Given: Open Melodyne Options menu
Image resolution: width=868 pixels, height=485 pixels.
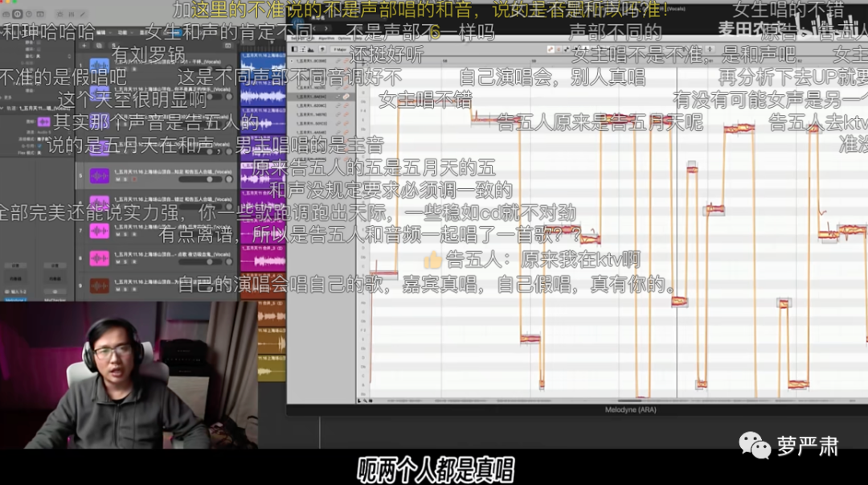Looking at the screenshot, I should point(344,39).
